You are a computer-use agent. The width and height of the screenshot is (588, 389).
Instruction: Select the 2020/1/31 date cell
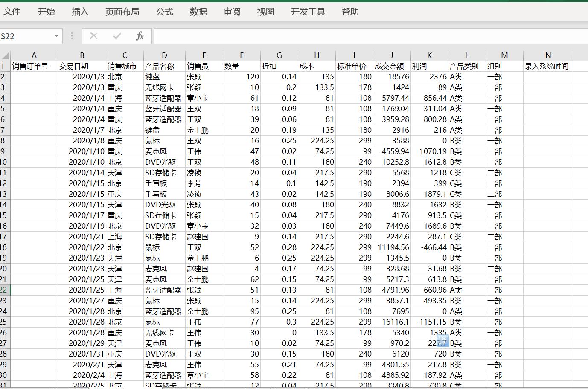[82, 354]
